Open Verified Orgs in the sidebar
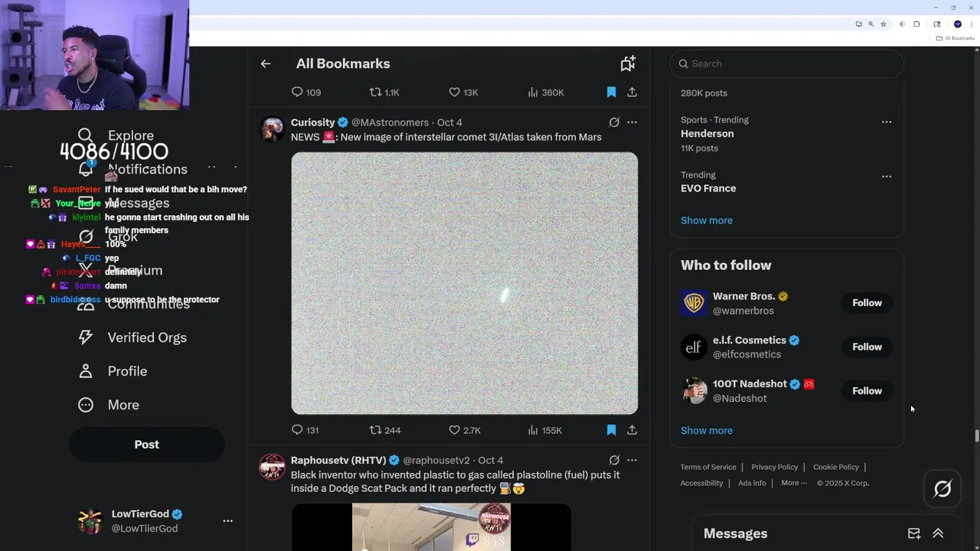The width and height of the screenshot is (980, 551). (x=132, y=337)
